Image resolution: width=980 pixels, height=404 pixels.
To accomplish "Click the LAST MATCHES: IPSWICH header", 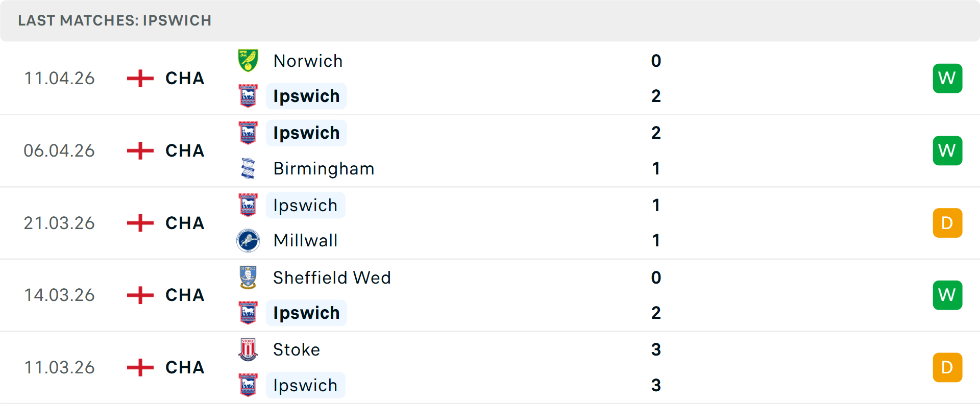I will coord(115,20).
